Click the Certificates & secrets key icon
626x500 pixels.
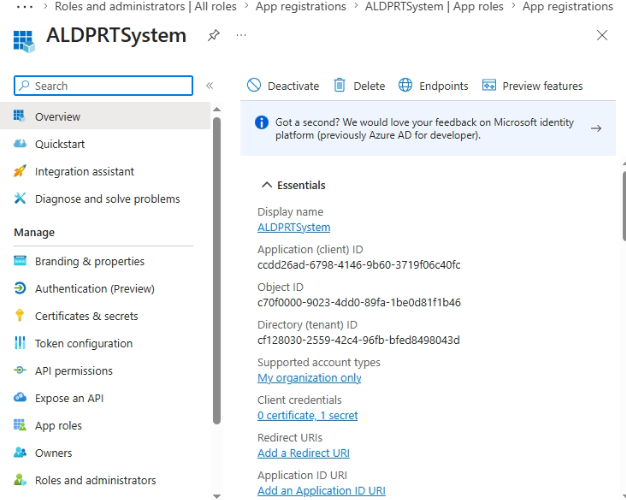coord(20,315)
